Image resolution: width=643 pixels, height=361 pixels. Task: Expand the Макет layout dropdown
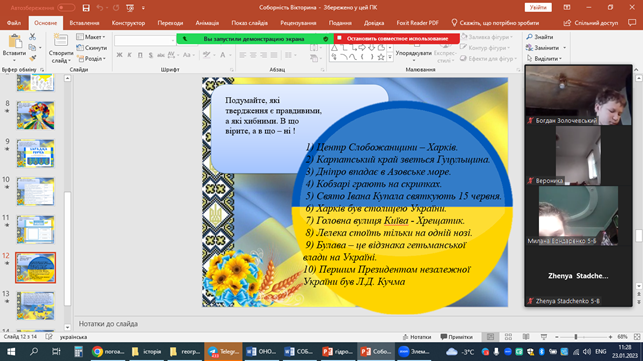click(91, 37)
